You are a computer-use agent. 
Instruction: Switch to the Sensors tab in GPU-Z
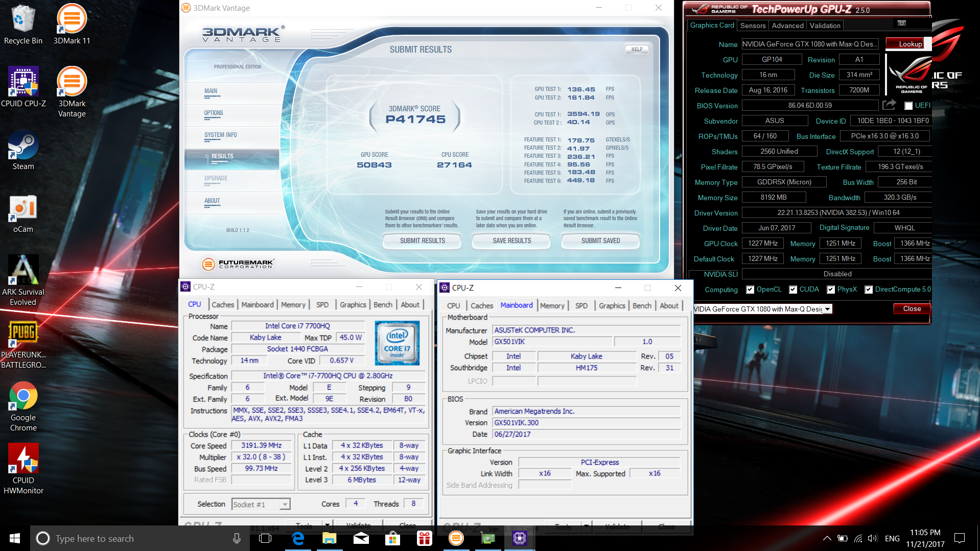(753, 26)
